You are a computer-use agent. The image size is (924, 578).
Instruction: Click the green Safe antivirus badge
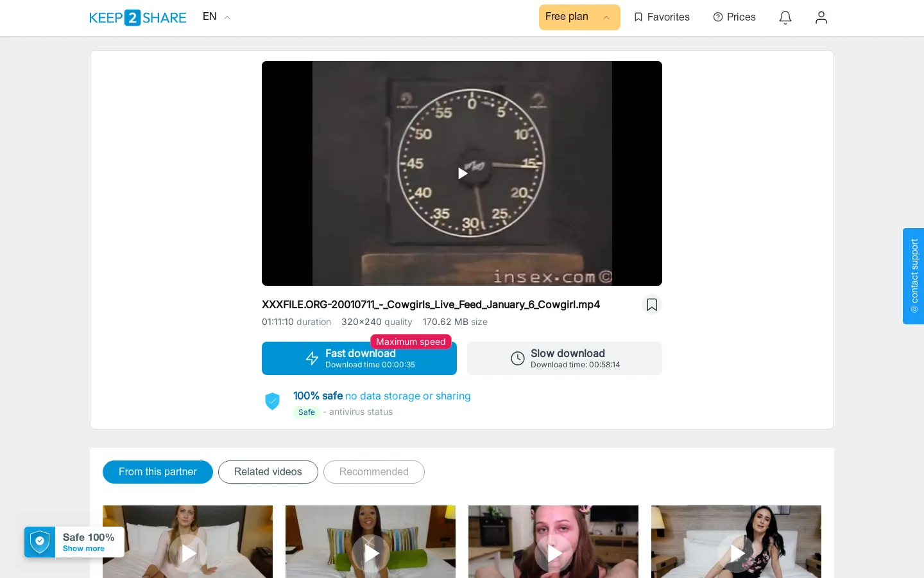(x=307, y=412)
